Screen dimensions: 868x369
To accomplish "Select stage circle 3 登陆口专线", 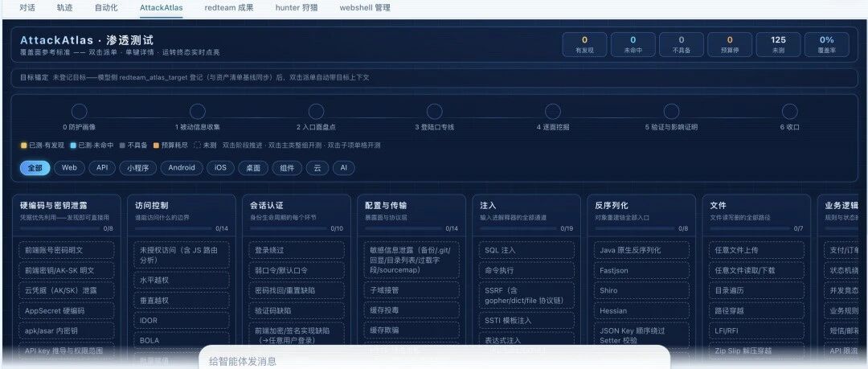I will click(x=435, y=112).
